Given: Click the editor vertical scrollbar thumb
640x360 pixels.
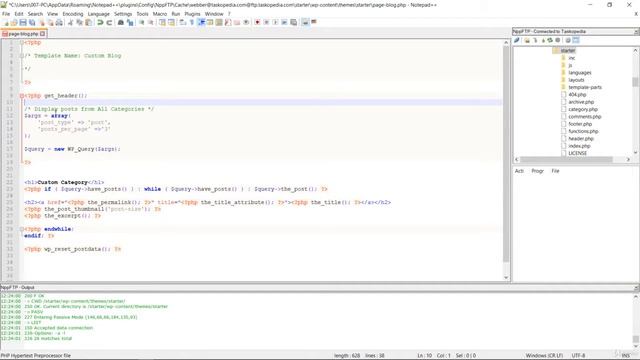Looking at the screenshot, I should tap(506, 153).
